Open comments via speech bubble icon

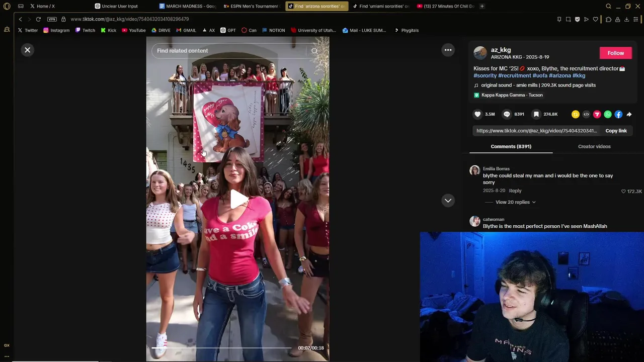507,114
